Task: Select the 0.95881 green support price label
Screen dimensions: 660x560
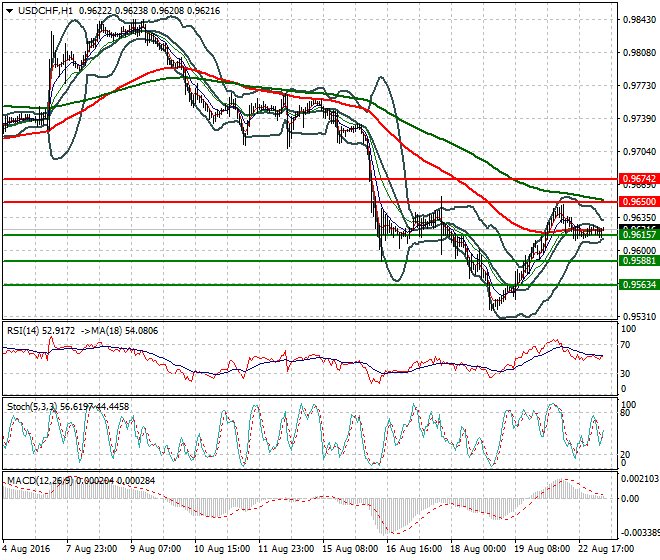Action: point(639,261)
